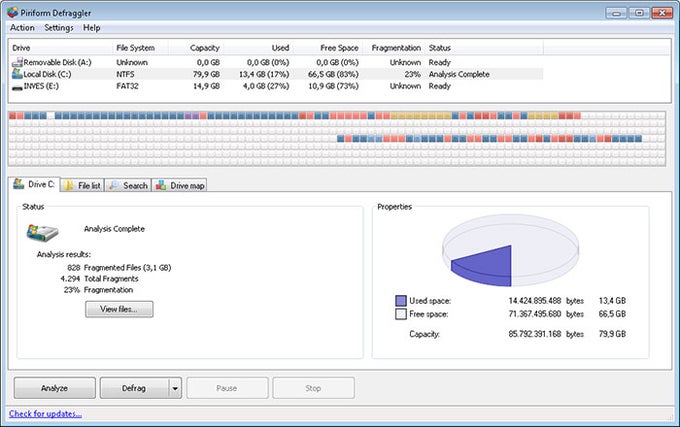The width and height of the screenshot is (680, 427).
Task: Click the '4,0 GB (27%)' used cell
Action: click(266, 86)
